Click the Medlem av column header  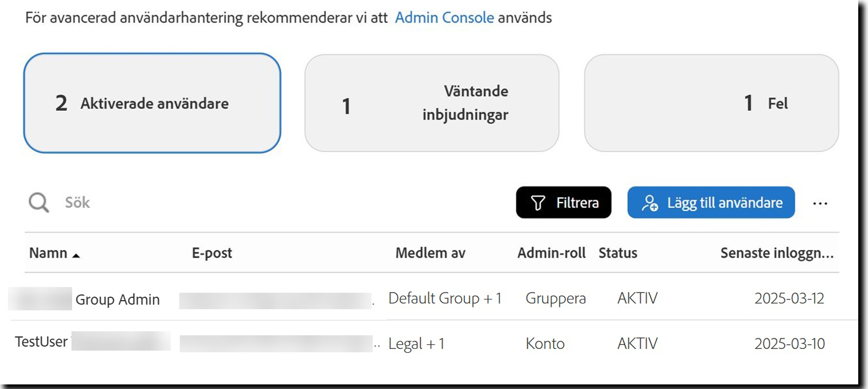[431, 252]
